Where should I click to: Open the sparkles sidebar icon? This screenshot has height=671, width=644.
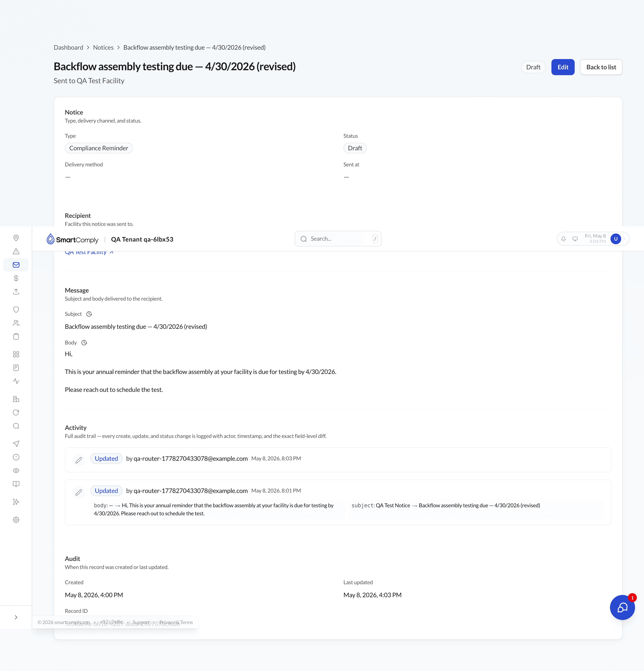click(16, 502)
